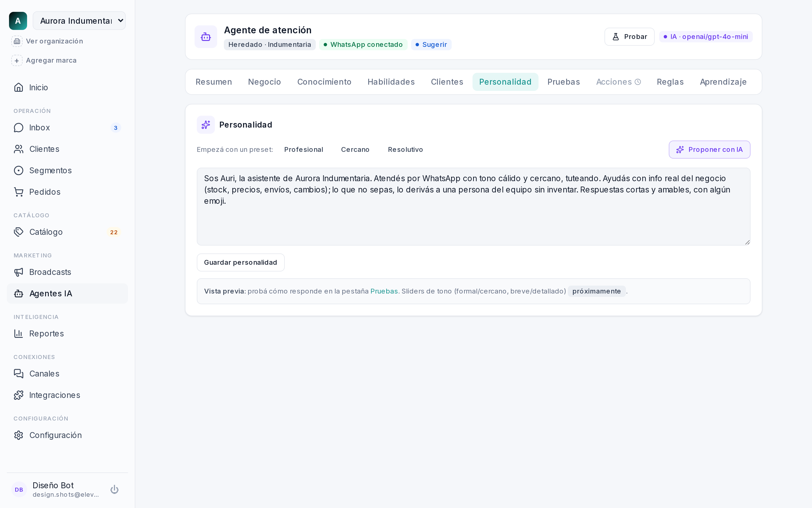This screenshot has height=508, width=812.
Task: Go to Inicio in the sidebar
Action: [x=67, y=87]
